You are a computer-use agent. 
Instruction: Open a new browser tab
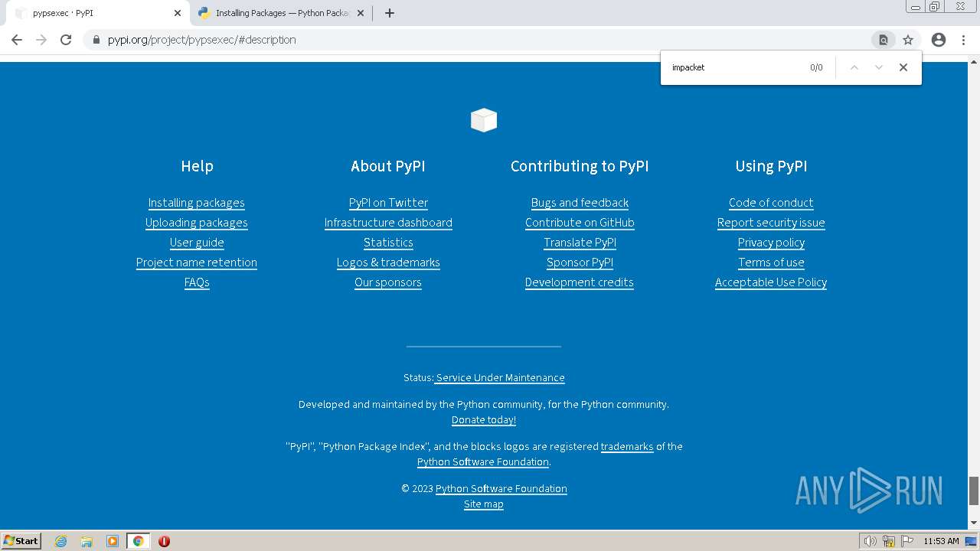[389, 13]
